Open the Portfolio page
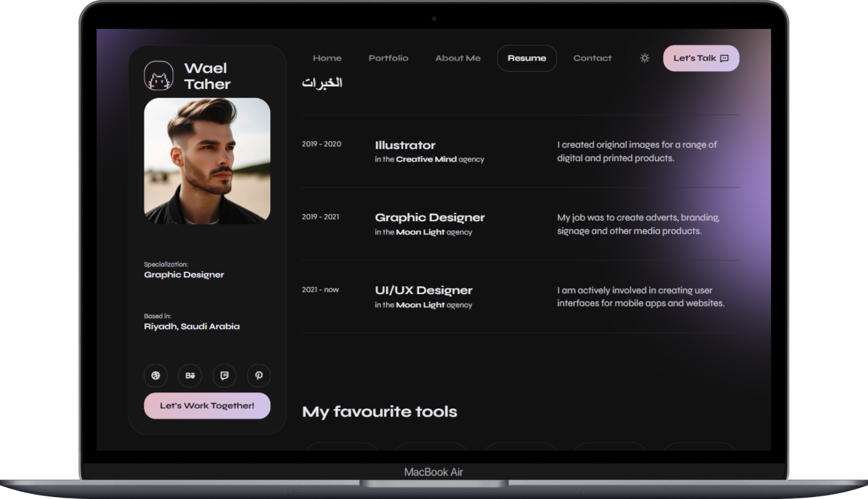868x499 pixels. [x=388, y=58]
